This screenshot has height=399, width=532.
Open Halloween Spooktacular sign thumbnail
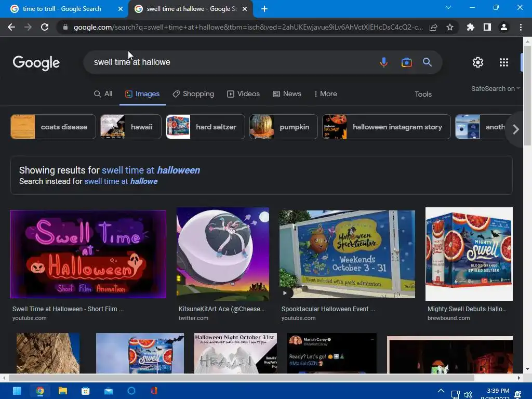(347, 254)
